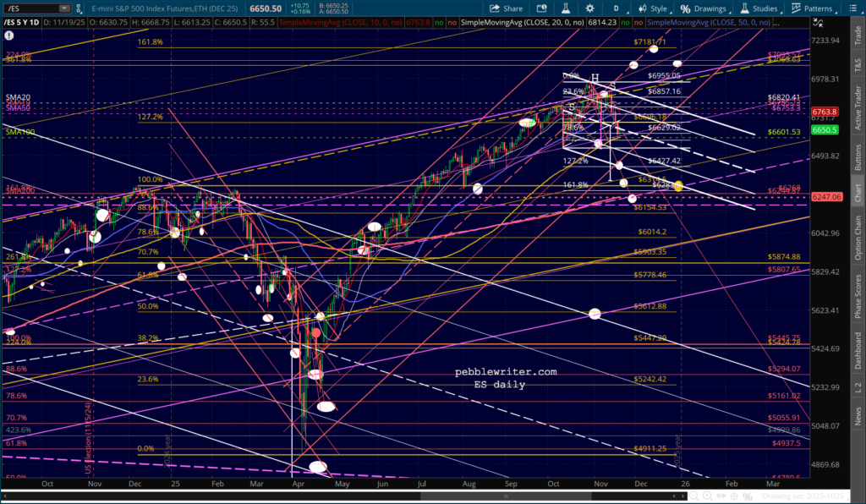Image resolution: width=866 pixels, height=504 pixels.
Task: Open the L2 side tab
Action: coord(858,387)
